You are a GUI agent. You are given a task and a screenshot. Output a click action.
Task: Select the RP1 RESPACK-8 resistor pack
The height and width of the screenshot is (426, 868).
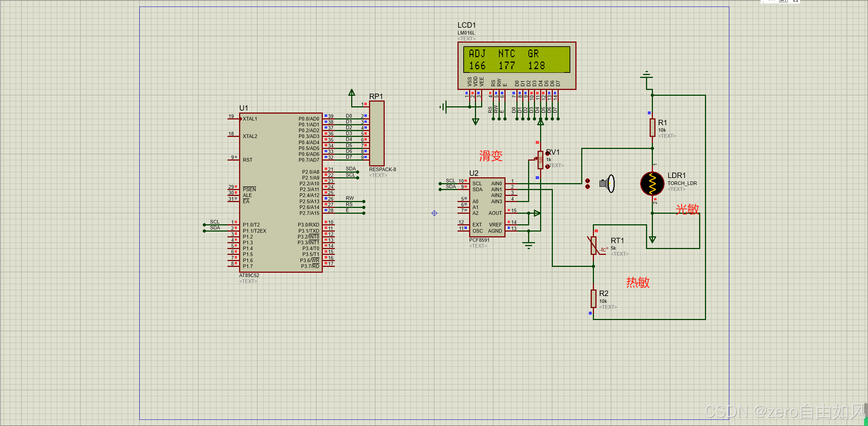[377, 133]
